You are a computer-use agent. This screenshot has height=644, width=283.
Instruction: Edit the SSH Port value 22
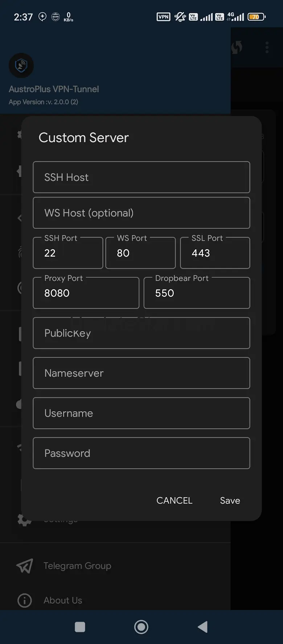(x=68, y=253)
